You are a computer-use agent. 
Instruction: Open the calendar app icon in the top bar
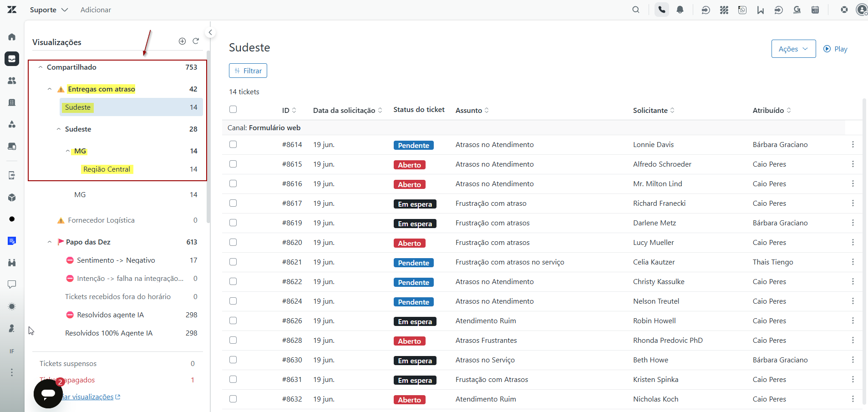[815, 10]
